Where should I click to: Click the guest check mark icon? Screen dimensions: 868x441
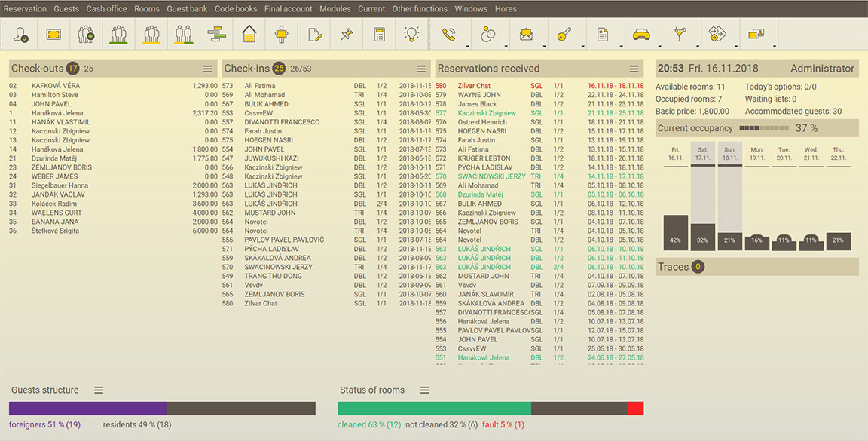(21, 35)
